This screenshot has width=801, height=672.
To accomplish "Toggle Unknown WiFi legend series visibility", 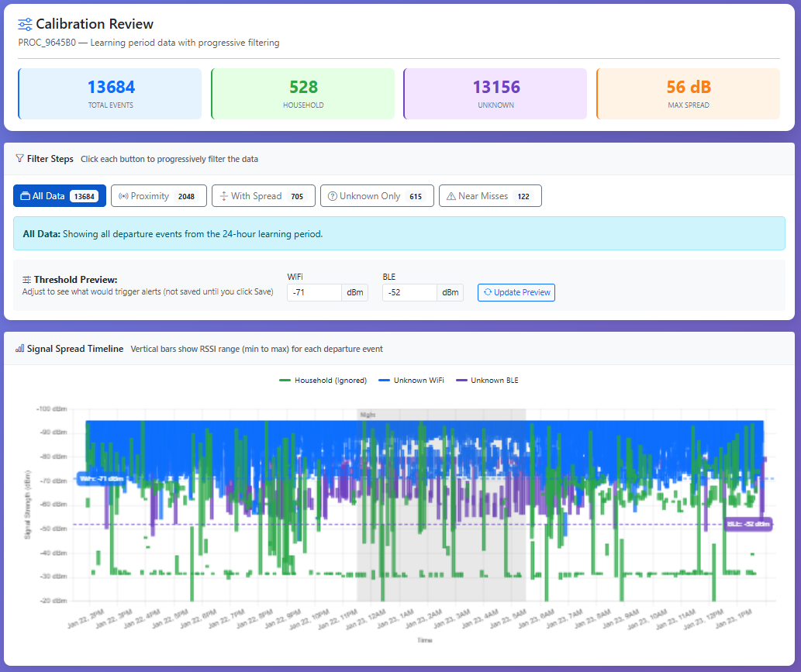I will click(419, 381).
